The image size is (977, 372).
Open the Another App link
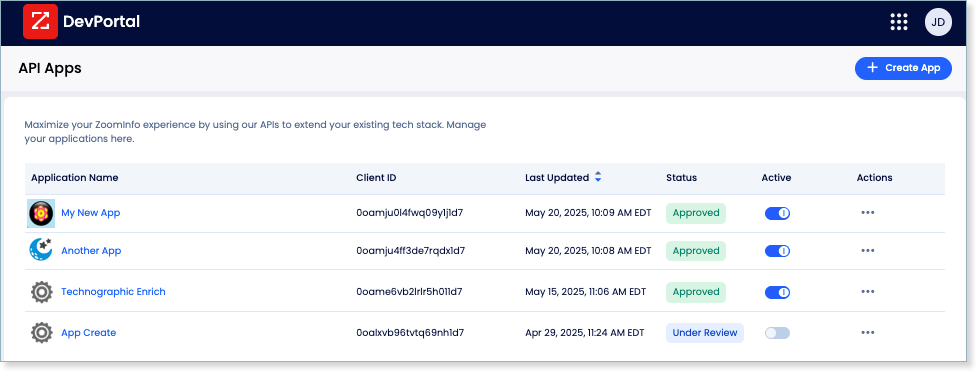click(91, 250)
